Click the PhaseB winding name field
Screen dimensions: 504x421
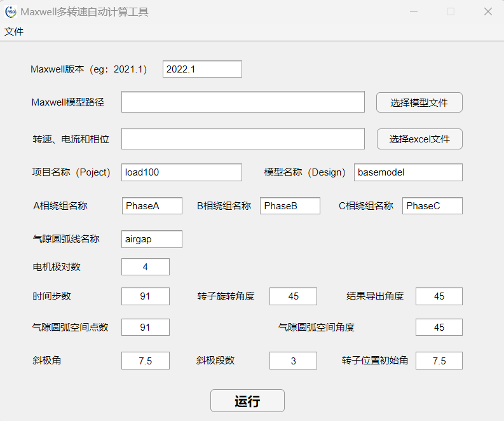[290, 206]
